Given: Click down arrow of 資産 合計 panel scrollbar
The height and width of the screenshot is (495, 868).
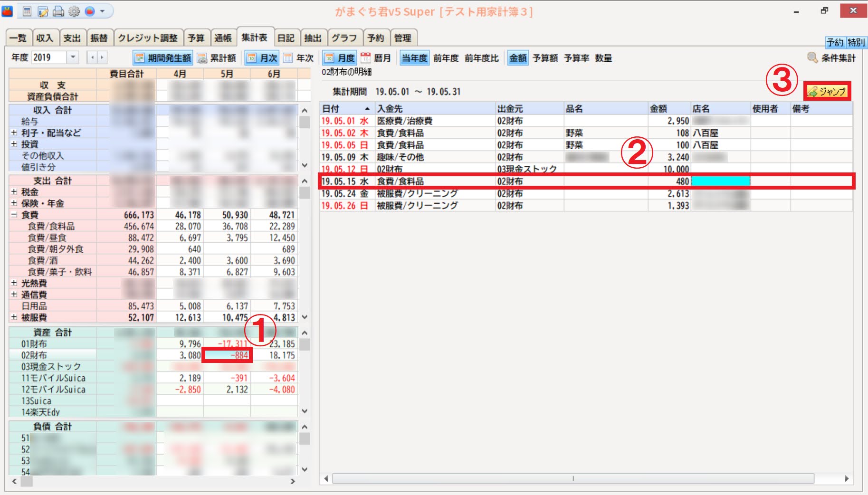Looking at the screenshot, I should pyautogui.click(x=305, y=411).
